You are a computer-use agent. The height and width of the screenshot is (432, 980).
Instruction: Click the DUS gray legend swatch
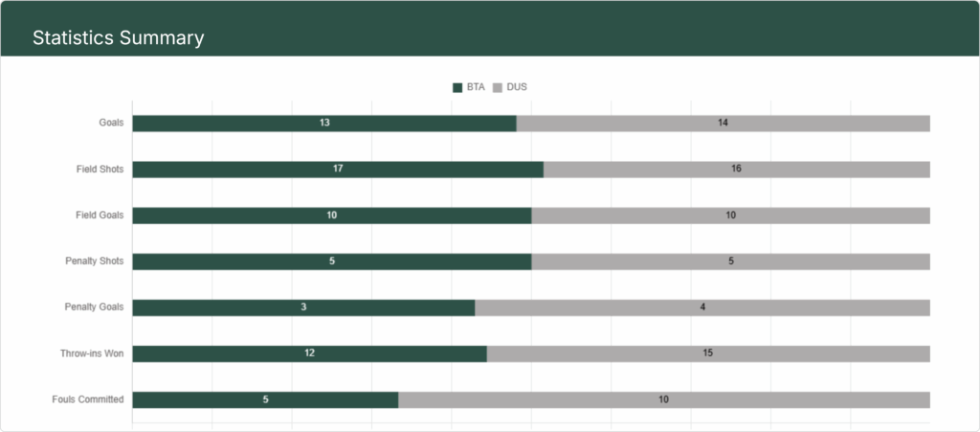498,87
